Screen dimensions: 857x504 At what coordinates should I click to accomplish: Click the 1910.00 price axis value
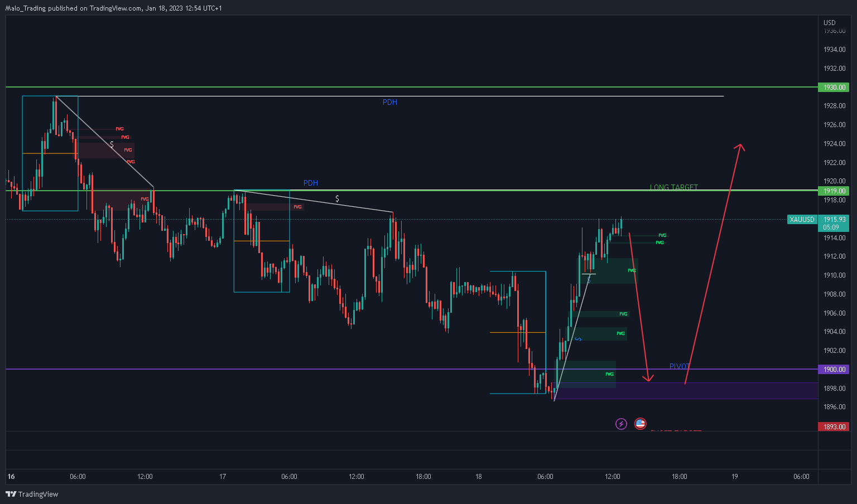(x=835, y=275)
